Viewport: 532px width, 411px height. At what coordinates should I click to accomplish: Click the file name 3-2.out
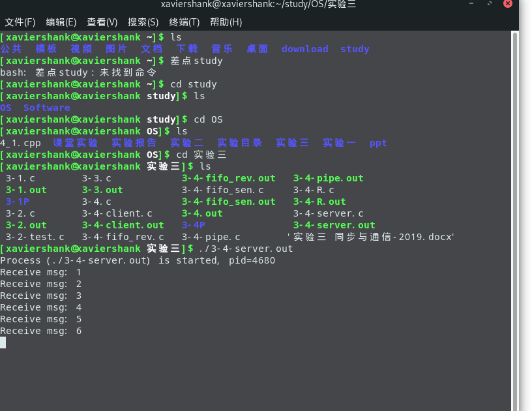tap(26, 225)
